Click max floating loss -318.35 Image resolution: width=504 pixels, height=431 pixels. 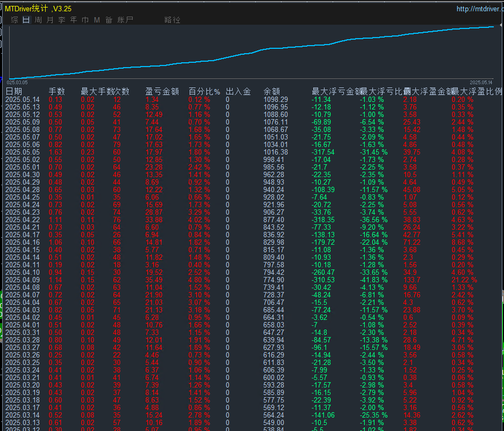tap(323, 220)
